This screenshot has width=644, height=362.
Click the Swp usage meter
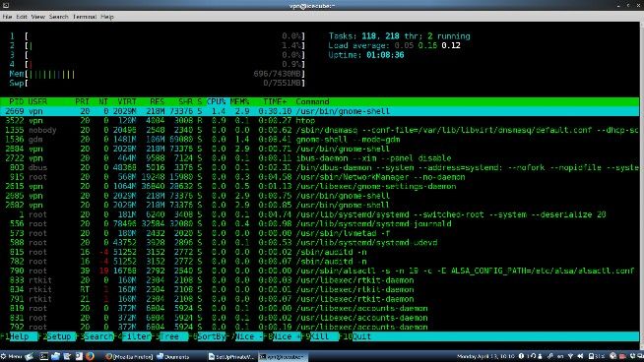158,84
